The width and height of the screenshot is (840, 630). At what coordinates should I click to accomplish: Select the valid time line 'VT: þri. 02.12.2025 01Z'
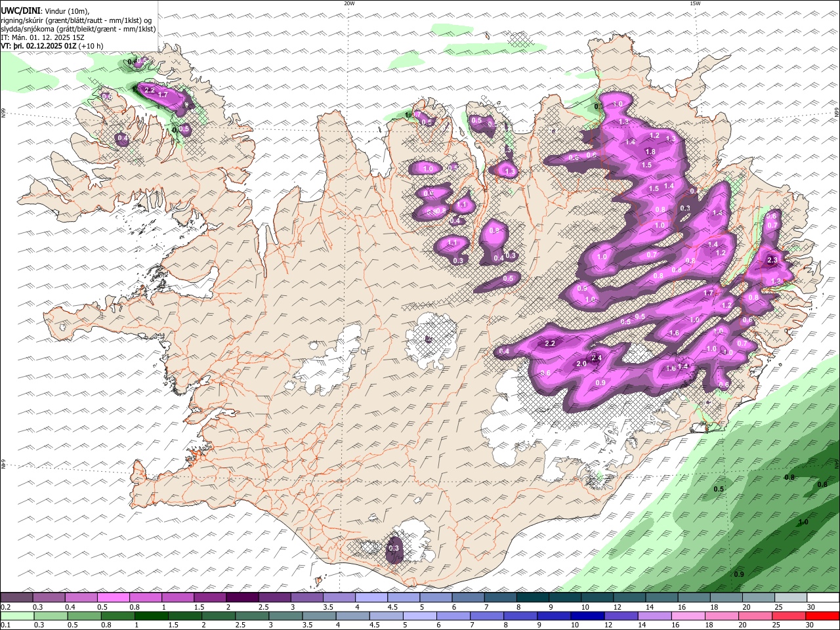pyautogui.click(x=38, y=46)
